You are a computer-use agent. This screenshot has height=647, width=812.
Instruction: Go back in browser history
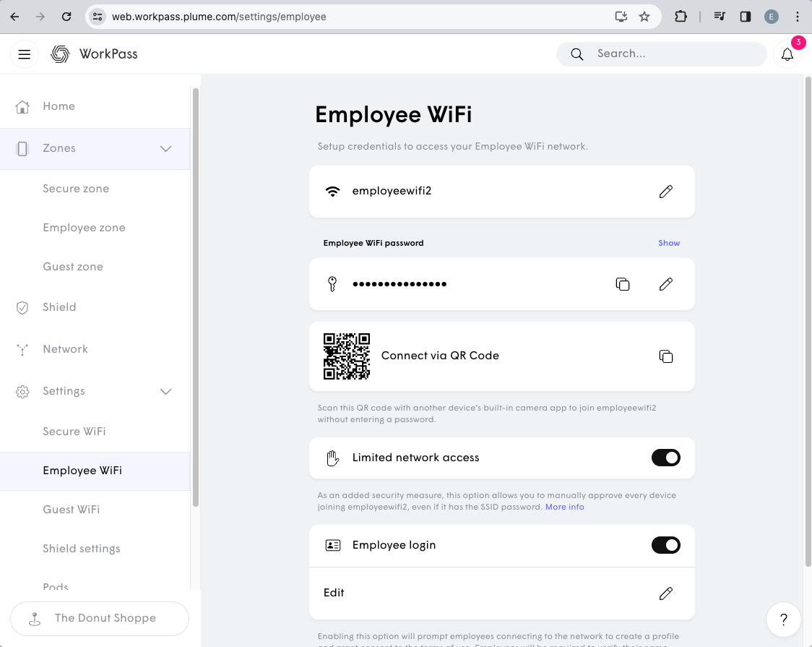(x=14, y=17)
